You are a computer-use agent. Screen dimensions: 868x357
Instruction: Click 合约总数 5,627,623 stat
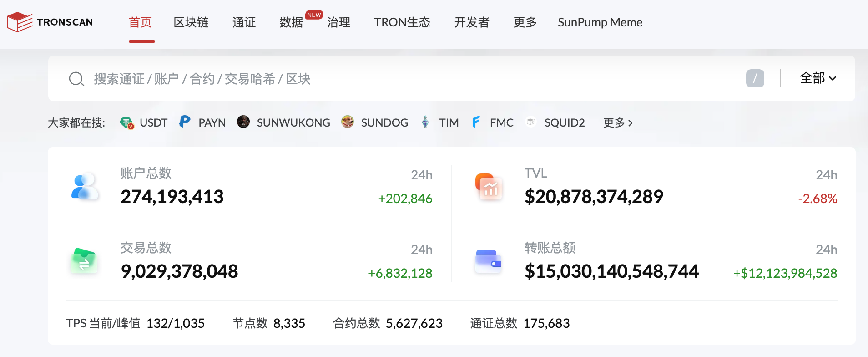tap(388, 323)
